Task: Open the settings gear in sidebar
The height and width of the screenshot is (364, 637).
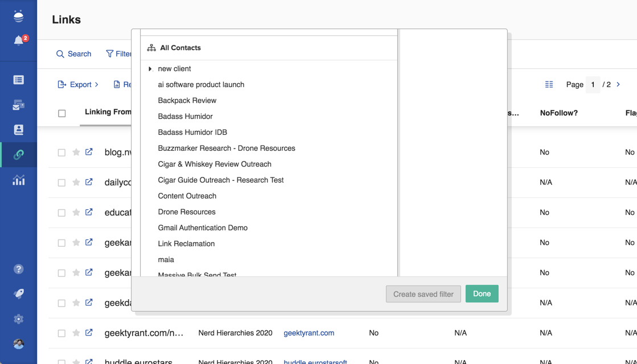Action: pyautogui.click(x=19, y=319)
